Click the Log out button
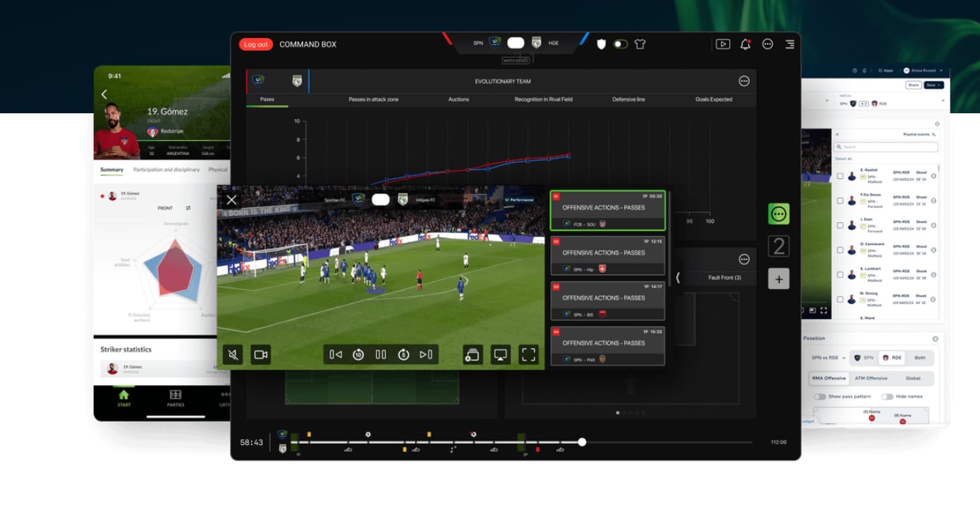The image size is (980, 506). (x=255, y=44)
